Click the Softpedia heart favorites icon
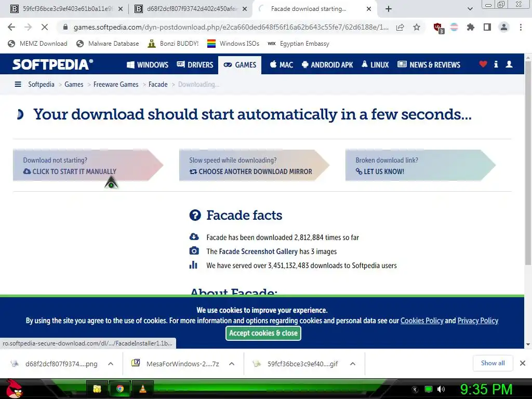The height and width of the screenshot is (399, 532). click(483, 64)
